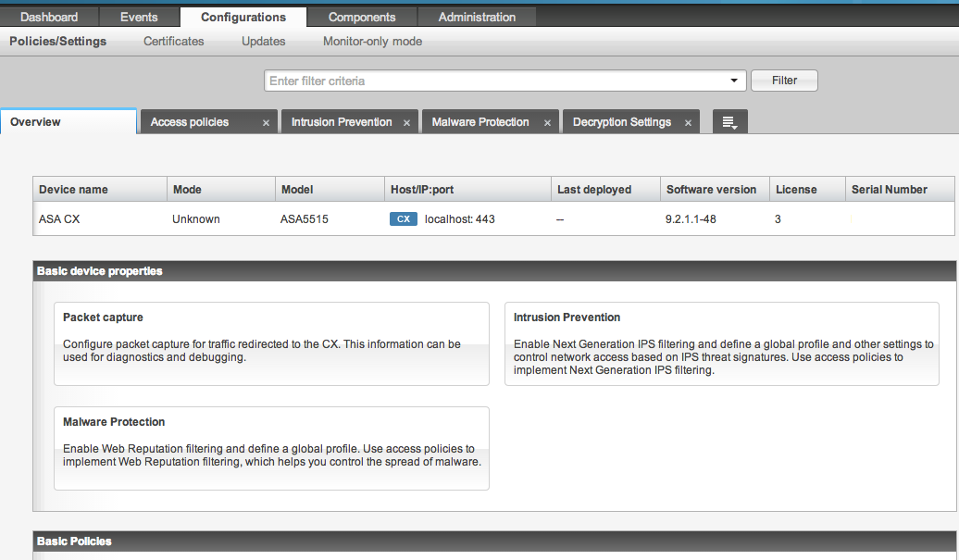Close the Decryption Settings tab
The width and height of the screenshot is (959, 560).
point(688,123)
